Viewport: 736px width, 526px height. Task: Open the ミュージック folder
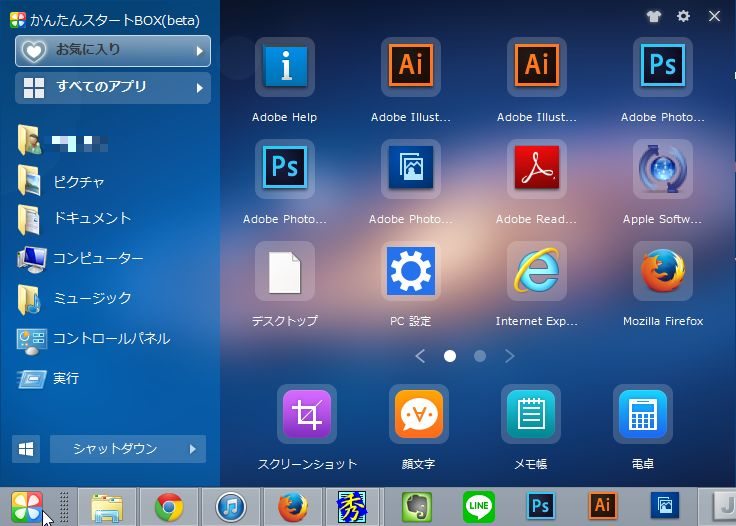click(x=74, y=298)
